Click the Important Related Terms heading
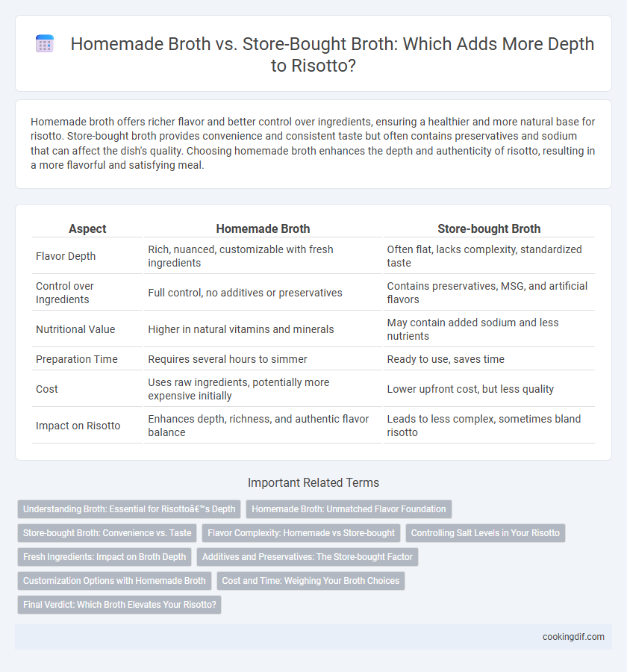 click(313, 483)
